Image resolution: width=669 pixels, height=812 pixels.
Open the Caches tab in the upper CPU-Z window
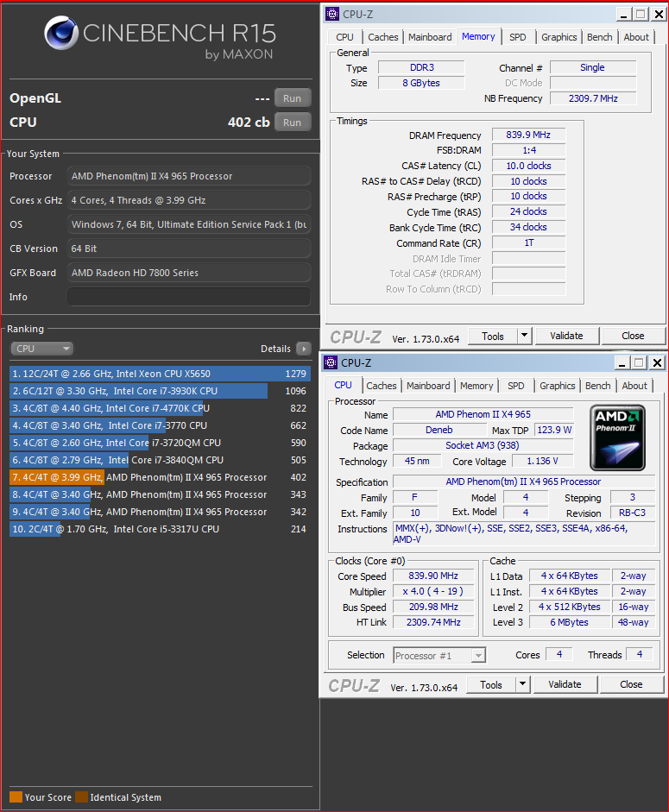383,37
